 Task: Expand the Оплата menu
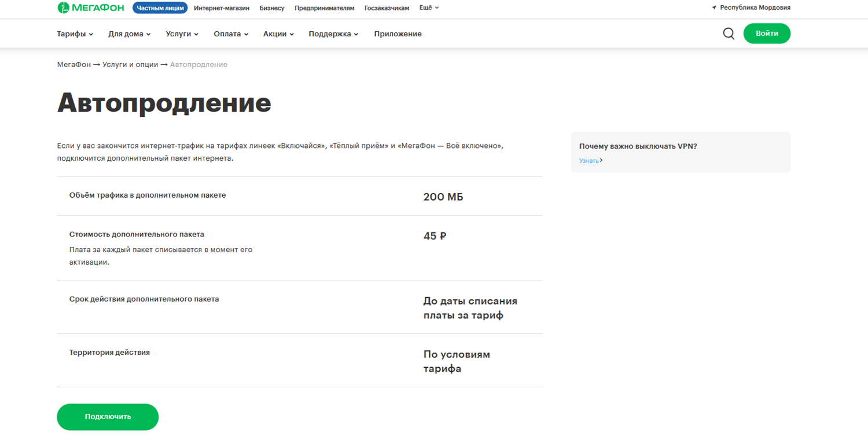point(231,34)
